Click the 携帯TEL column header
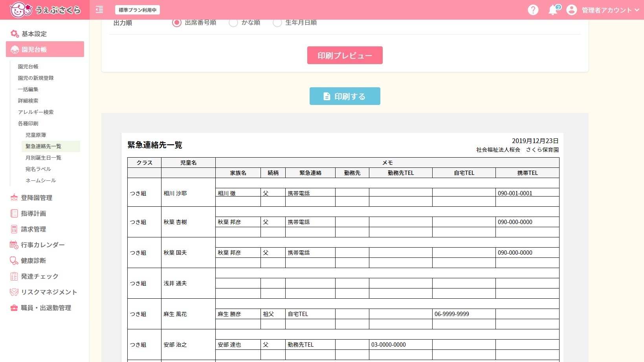 point(527,173)
